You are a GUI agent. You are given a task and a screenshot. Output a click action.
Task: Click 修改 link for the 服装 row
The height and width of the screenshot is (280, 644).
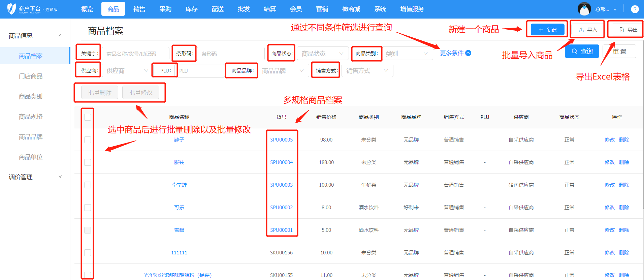[x=609, y=162]
